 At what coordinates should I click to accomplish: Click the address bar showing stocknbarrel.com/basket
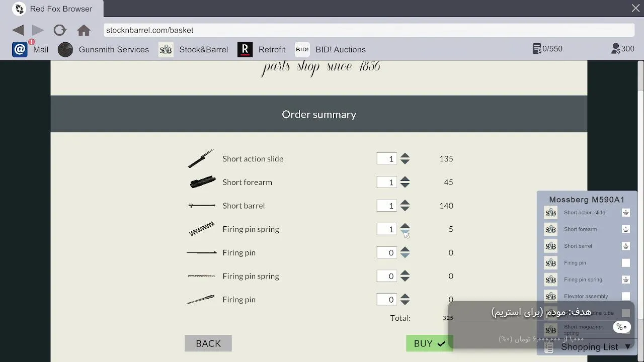click(x=369, y=30)
